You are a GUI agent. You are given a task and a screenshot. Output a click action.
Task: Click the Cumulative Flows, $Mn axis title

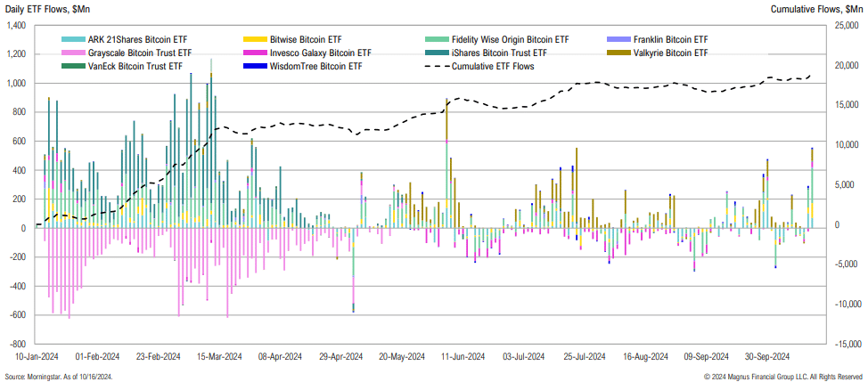click(818, 8)
